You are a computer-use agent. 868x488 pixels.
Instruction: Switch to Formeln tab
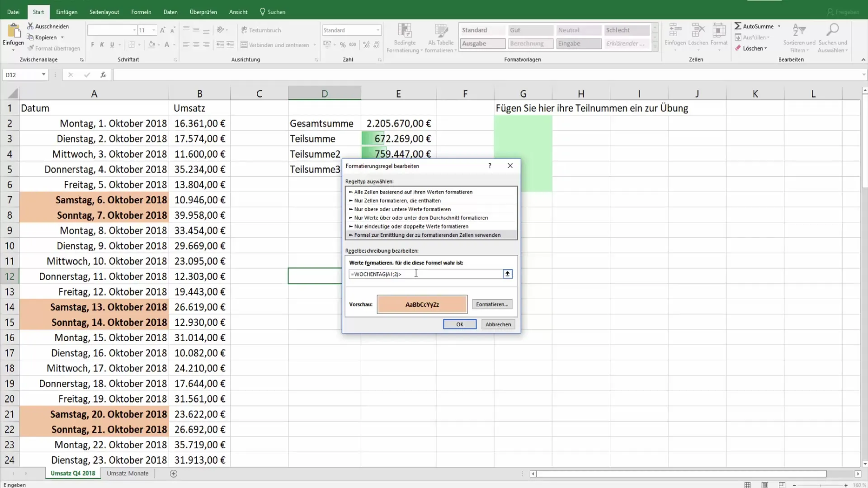coord(141,12)
